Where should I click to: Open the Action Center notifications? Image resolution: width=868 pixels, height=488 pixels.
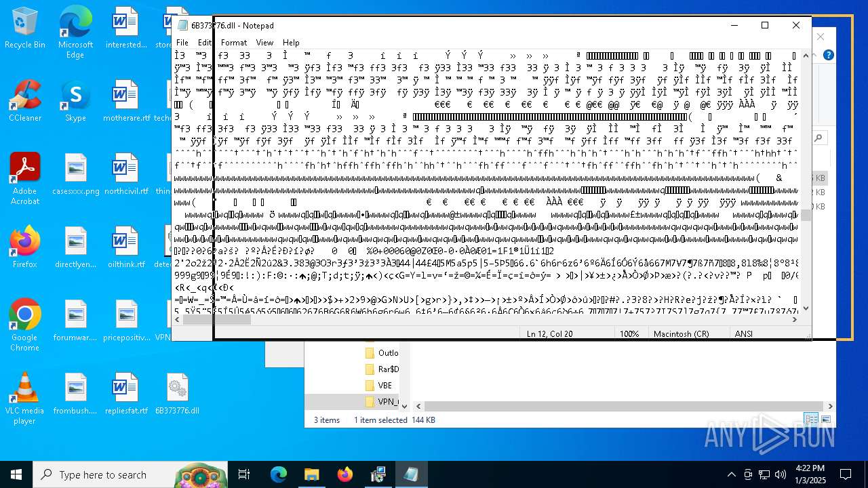846,474
